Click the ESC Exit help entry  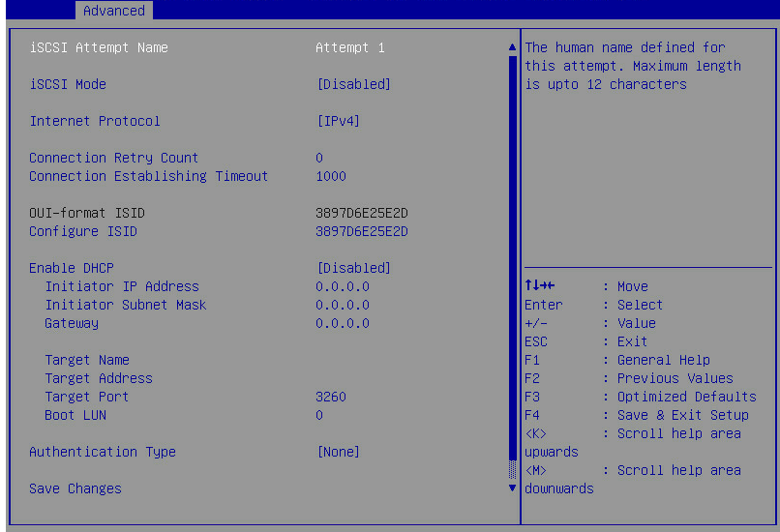pos(586,342)
